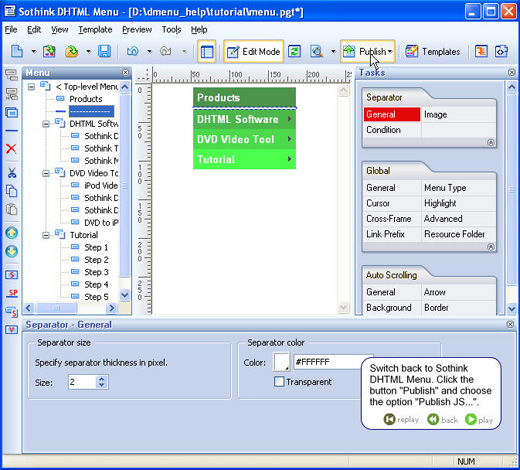The width and height of the screenshot is (520, 470).
Task: Enable the Transparent checkbox
Action: point(279,381)
